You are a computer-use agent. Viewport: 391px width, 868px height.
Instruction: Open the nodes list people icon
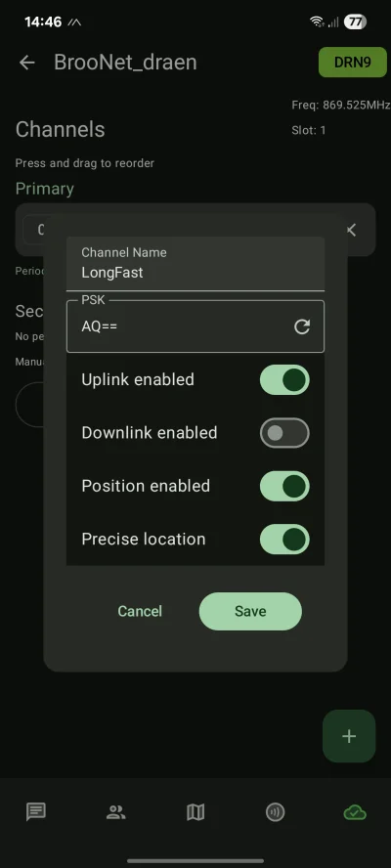coord(115,812)
